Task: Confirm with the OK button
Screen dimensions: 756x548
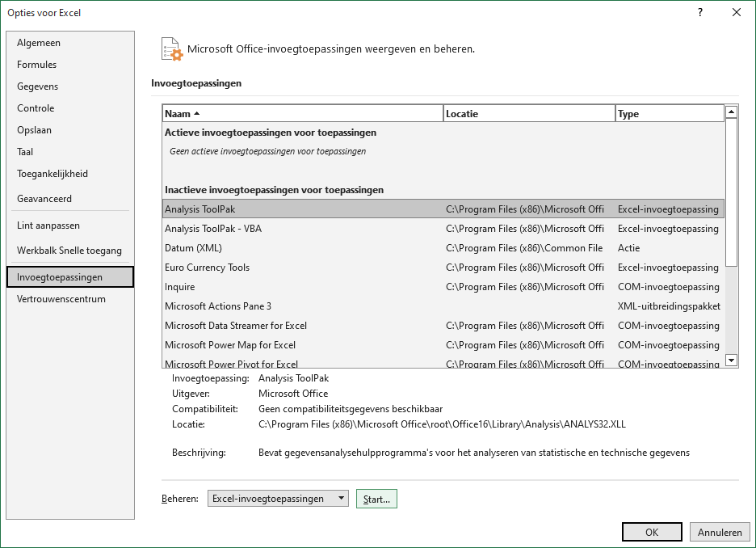Action: pos(652,532)
